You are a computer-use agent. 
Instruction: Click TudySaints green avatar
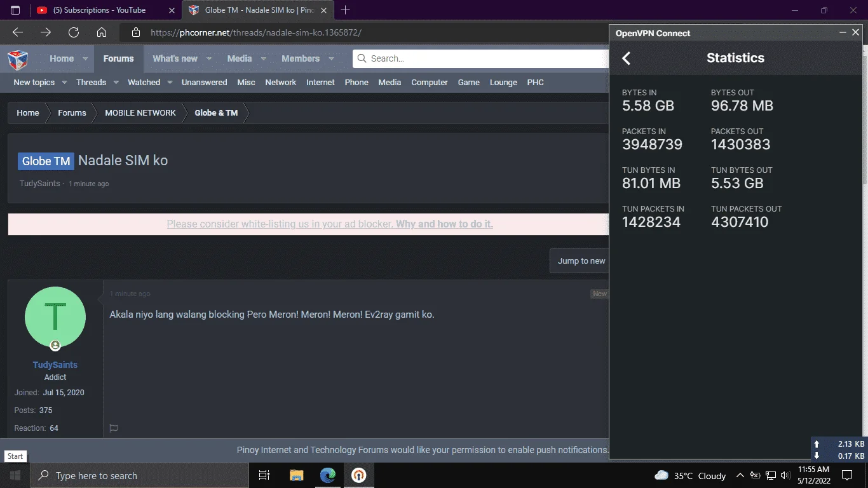click(55, 317)
